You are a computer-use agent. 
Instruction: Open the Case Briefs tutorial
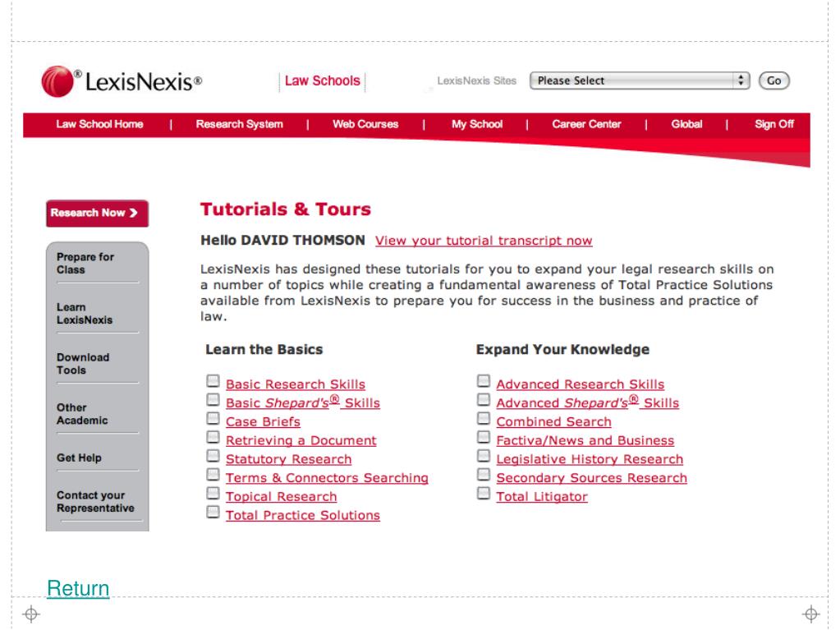pos(263,421)
